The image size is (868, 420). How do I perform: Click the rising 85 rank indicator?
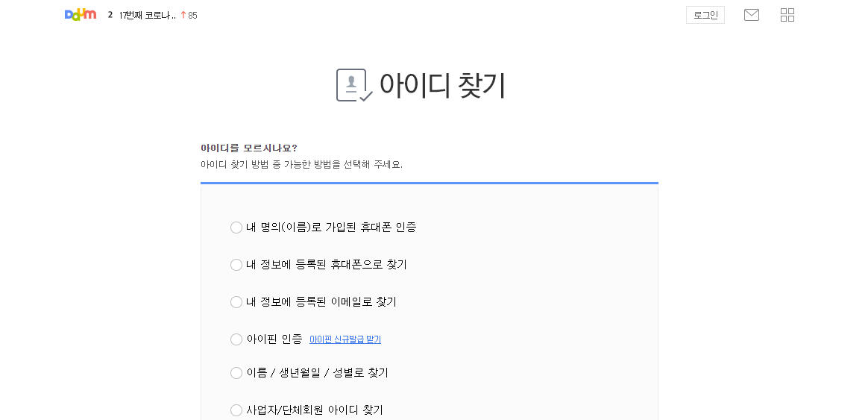pos(189,16)
